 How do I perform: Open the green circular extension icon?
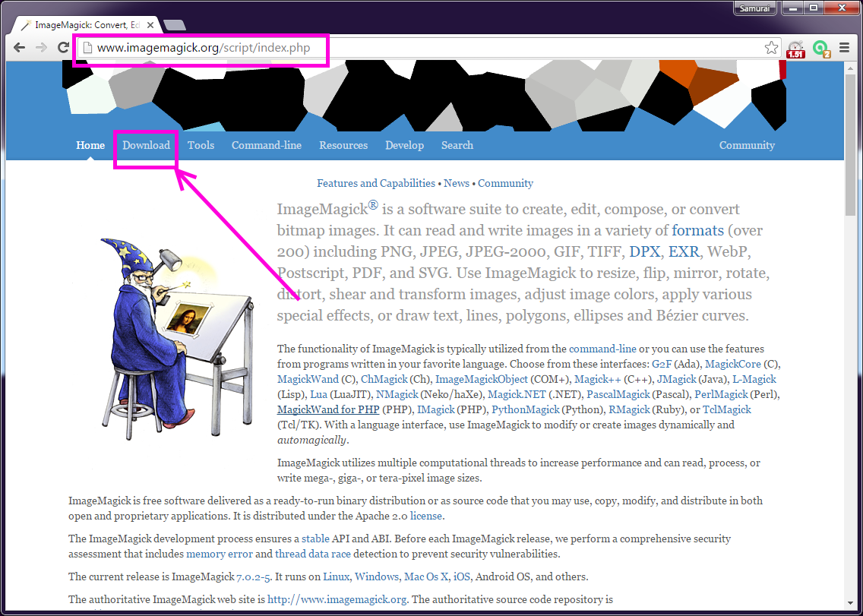[x=821, y=49]
